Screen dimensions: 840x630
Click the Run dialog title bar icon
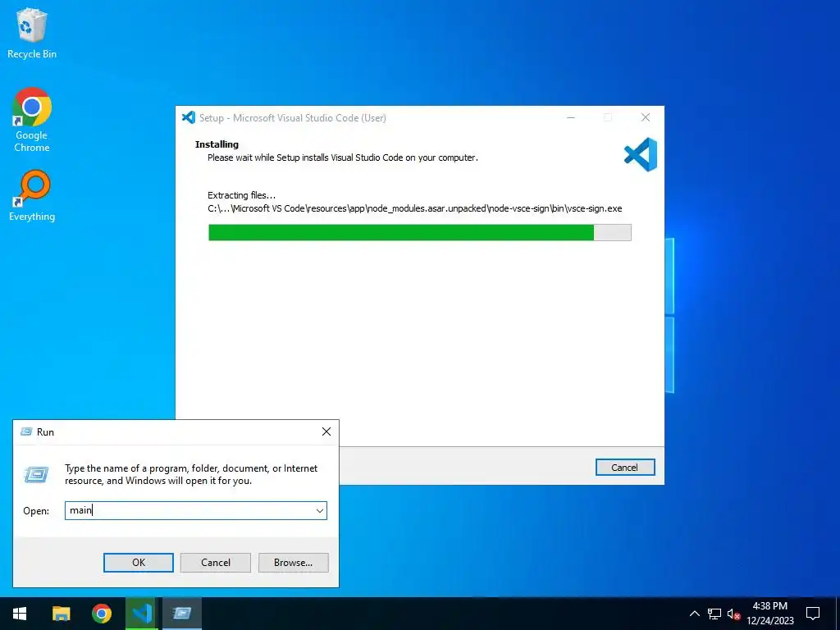[x=26, y=431]
